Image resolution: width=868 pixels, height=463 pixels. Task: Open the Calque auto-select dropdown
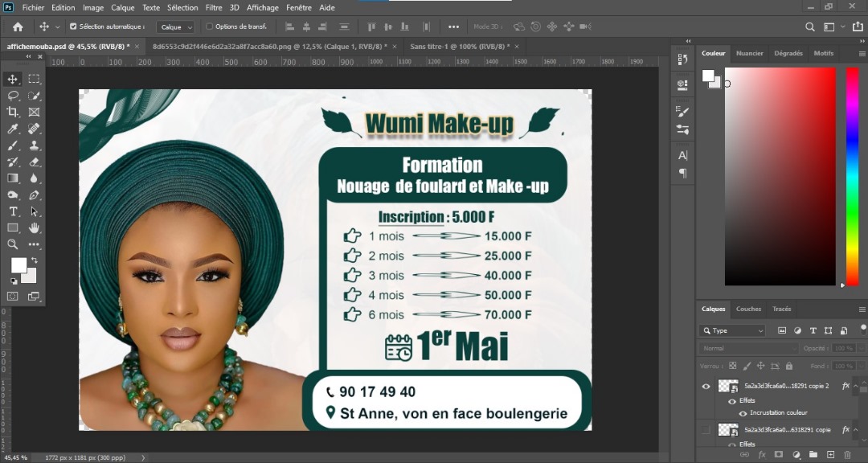175,27
